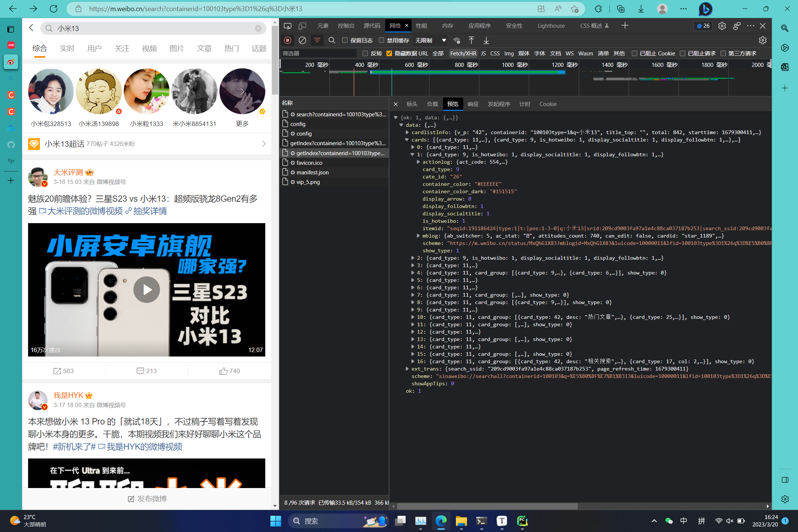
Task: Add a new DevTools tab plus icon
Action: click(x=625, y=25)
